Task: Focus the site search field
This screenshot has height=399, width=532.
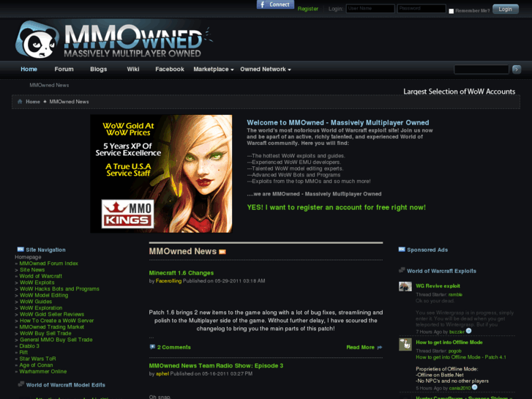Action: coord(481,70)
